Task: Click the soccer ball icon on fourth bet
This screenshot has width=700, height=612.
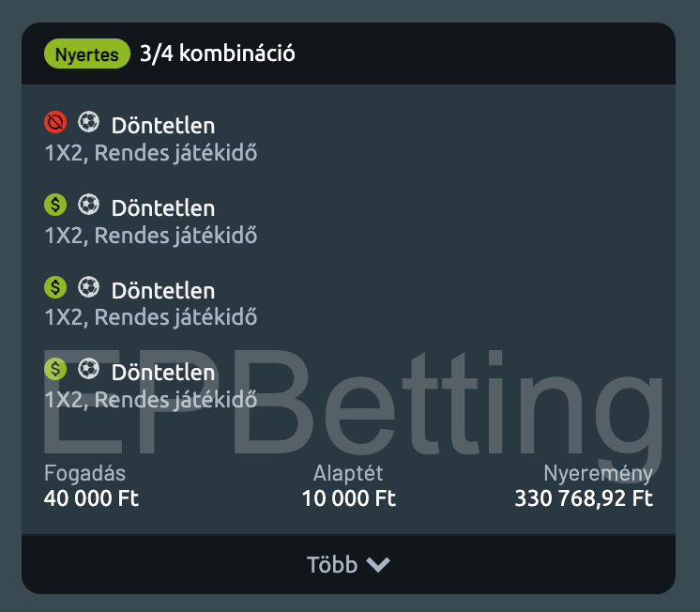Action: [x=88, y=369]
